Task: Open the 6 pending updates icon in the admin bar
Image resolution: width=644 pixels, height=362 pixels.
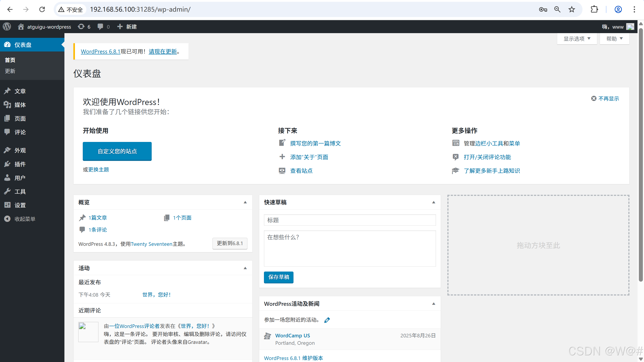Action: click(81, 26)
